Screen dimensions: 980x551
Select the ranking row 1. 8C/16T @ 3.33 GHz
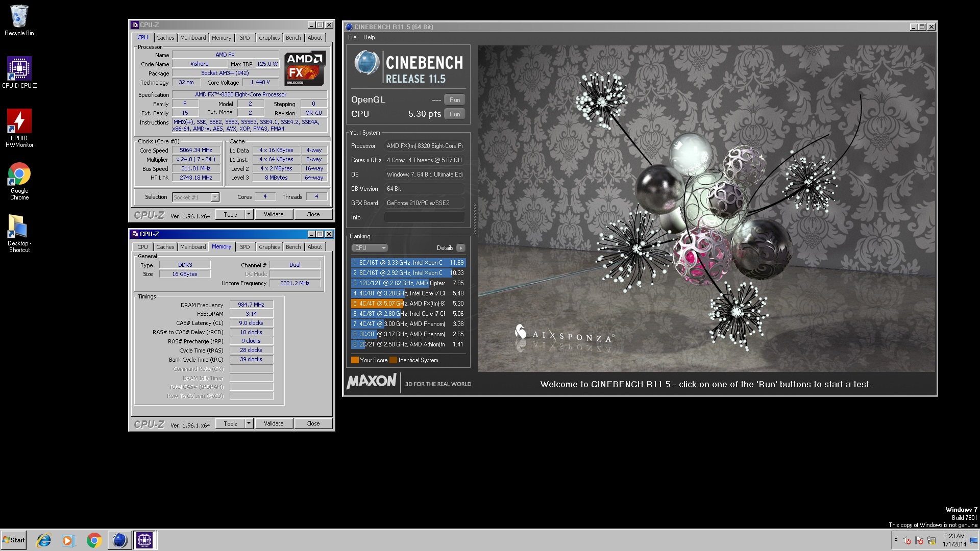(408, 263)
